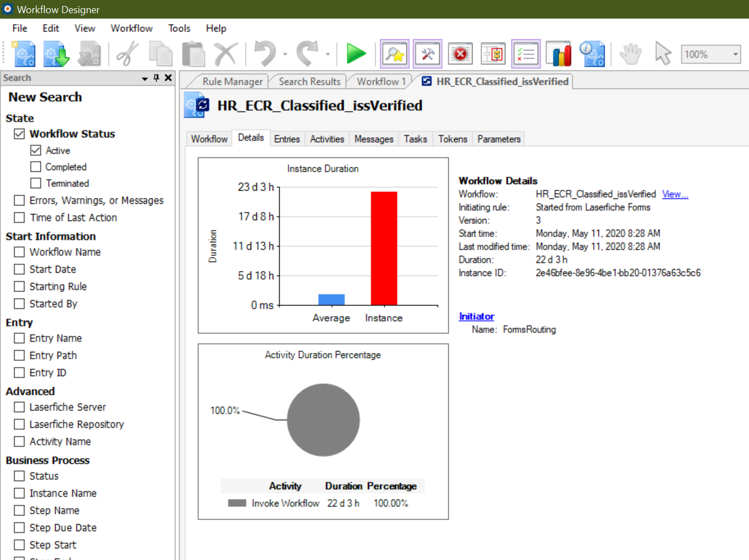The image size is (749, 560).
Task: Open the bar chart statistics icon
Action: pyautogui.click(x=559, y=54)
